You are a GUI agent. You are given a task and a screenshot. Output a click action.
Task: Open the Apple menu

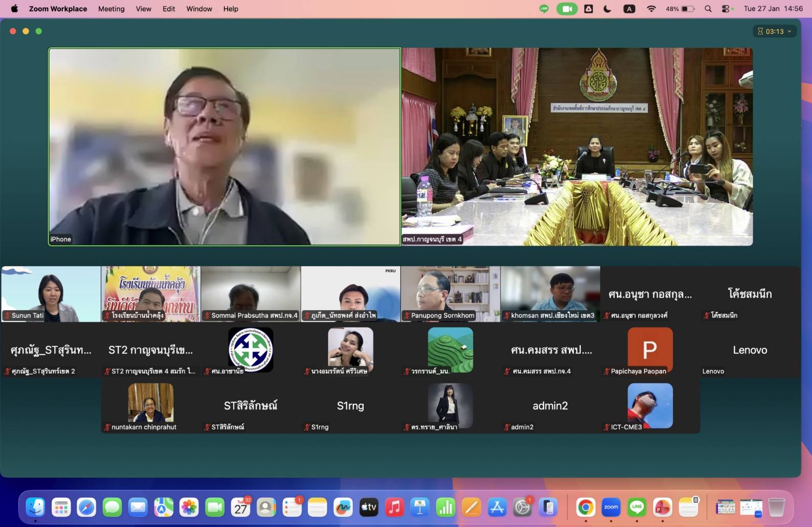coord(14,9)
